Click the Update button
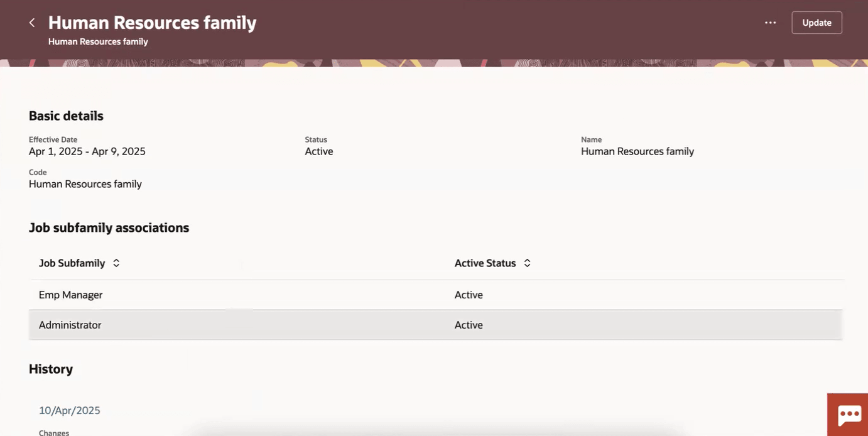This screenshot has height=436, width=868. tap(816, 23)
